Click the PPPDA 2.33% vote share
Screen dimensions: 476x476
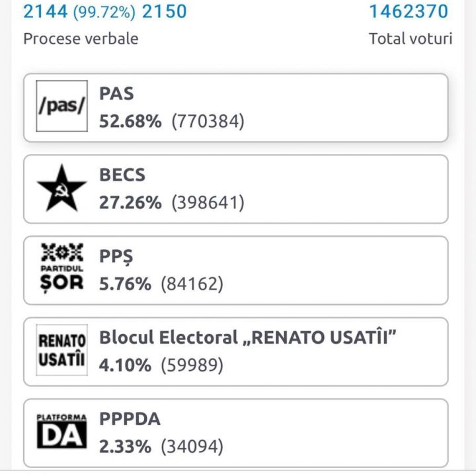(125, 447)
